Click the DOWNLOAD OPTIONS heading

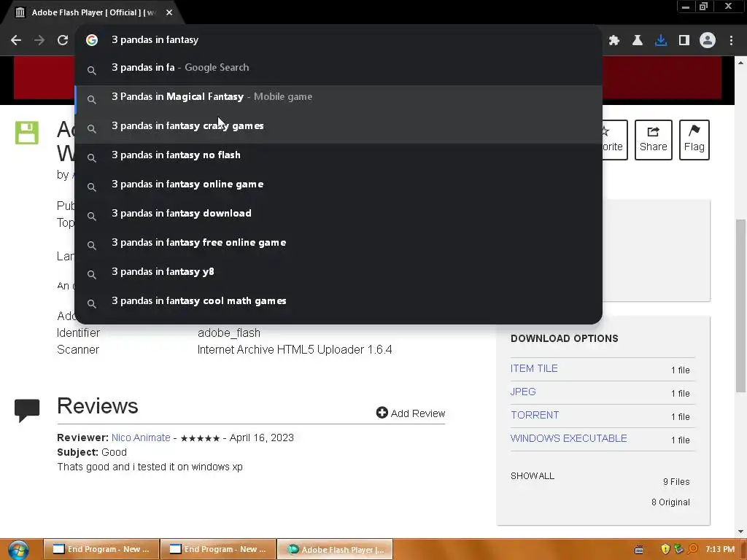(x=565, y=338)
